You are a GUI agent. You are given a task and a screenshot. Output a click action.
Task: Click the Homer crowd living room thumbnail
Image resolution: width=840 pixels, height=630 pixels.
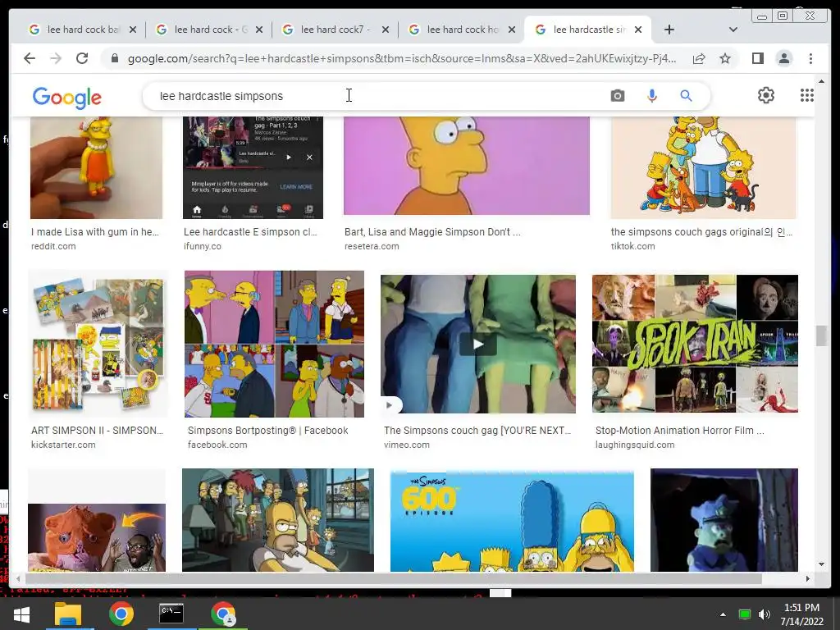tap(277, 520)
